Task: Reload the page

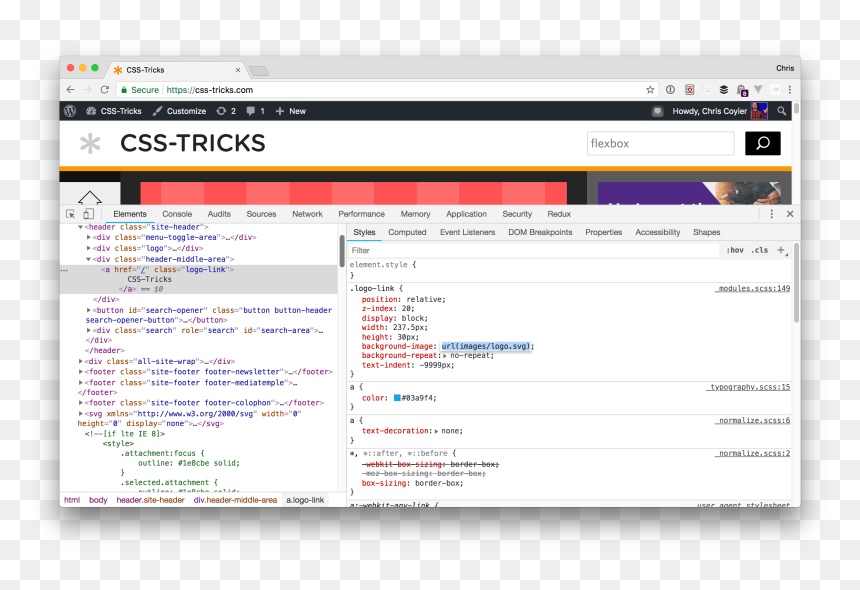Action: pyautogui.click(x=105, y=90)
